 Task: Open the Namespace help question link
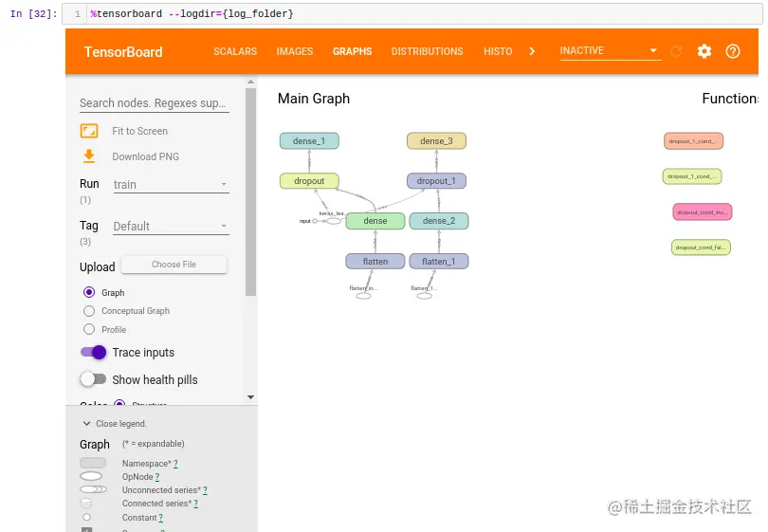175,464
